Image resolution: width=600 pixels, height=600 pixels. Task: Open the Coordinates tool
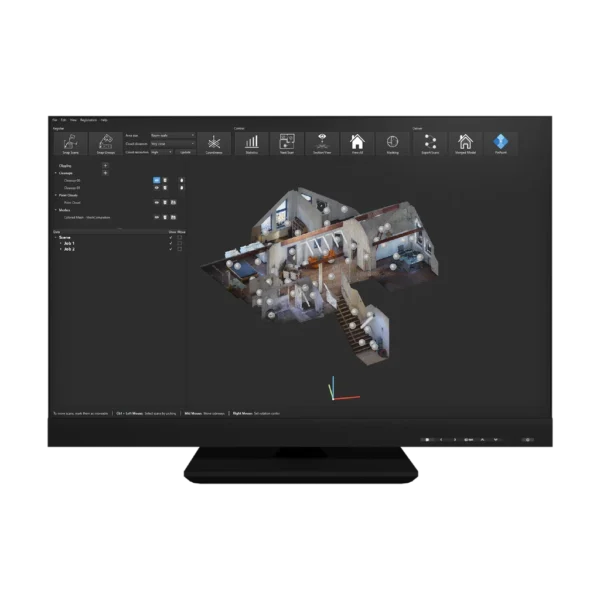[214, 143]
